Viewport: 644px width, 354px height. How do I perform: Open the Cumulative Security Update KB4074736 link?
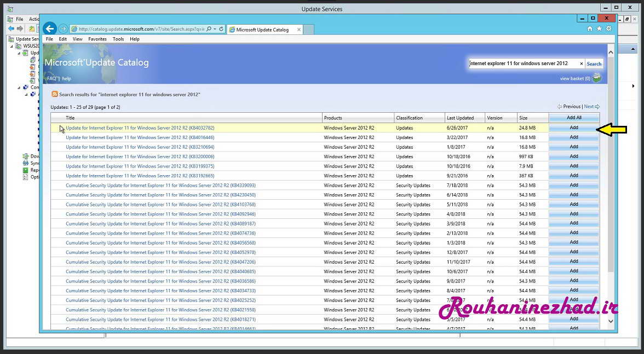(x=160, y=233)
